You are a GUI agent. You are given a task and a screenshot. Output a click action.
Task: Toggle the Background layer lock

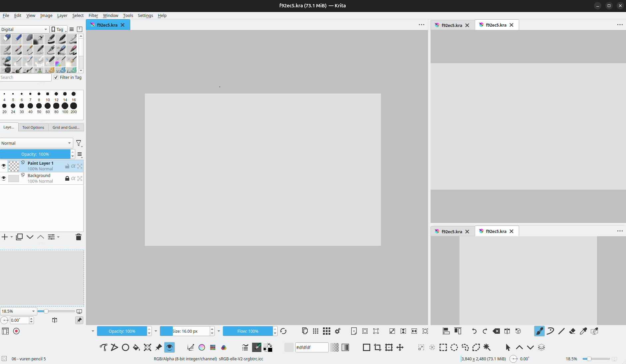pyautogui.click(x=67, y=178)
